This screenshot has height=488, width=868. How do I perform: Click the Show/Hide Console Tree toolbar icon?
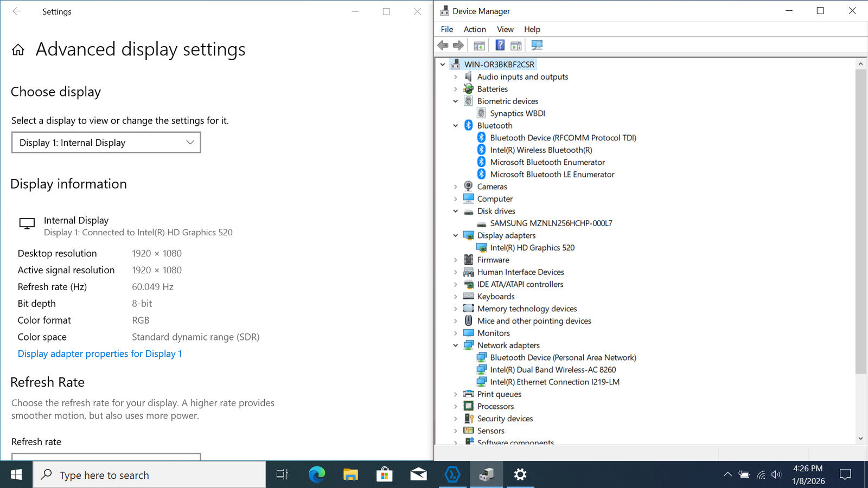coord(479,46)
